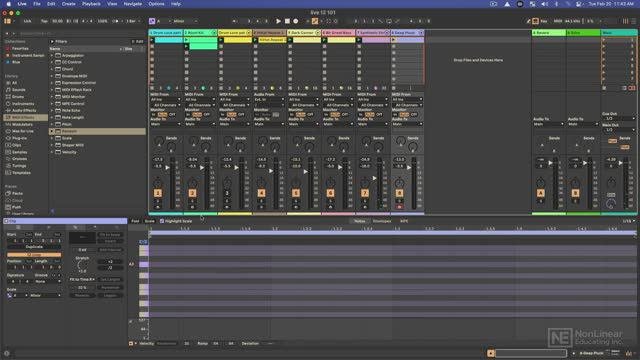The image size is (640, 360).
Task: Click the Fold button in piano roll
Action: coord(135,221)
